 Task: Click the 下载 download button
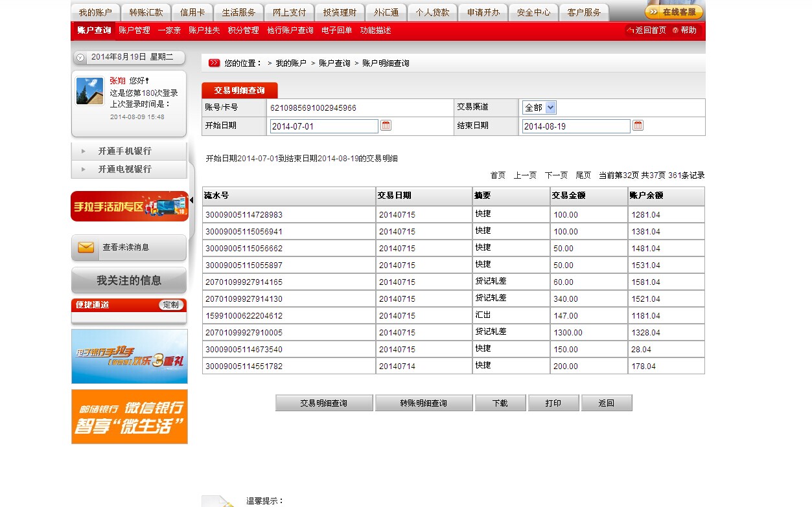tap(500, 403)
